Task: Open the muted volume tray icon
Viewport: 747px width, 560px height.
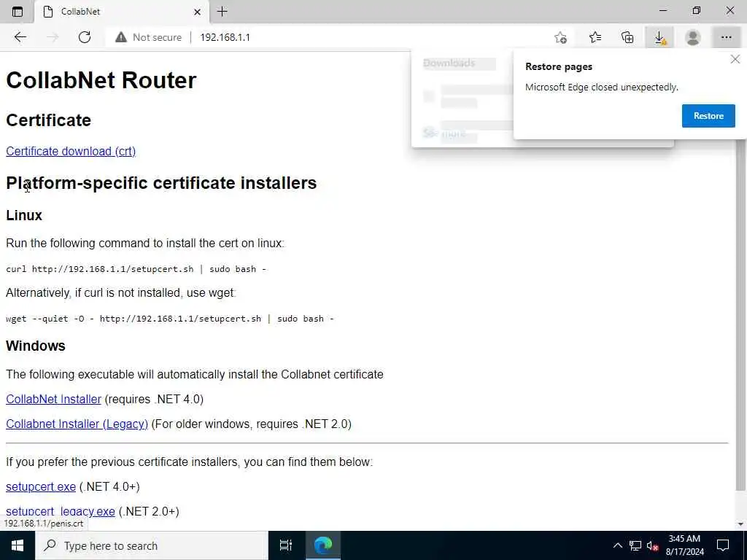Action: tap(652, 545)
